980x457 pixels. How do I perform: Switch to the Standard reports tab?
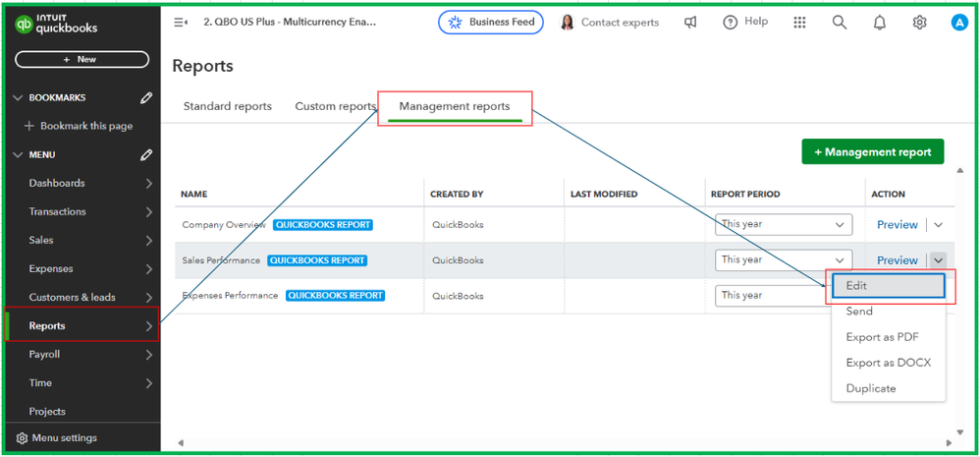click(227, 106)
